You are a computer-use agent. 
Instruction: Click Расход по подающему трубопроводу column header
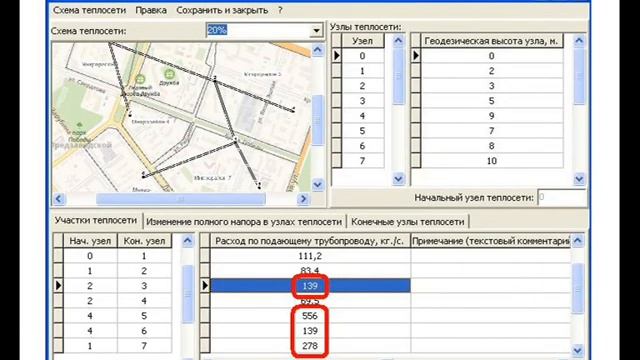pyautogui.click(x=310, y=241)
